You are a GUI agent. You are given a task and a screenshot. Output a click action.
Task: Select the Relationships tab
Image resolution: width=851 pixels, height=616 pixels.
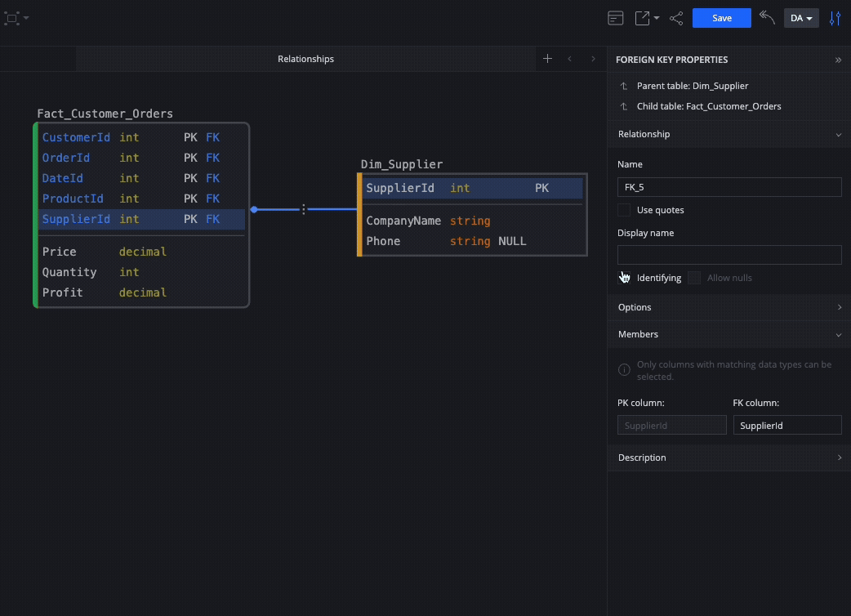click(305, 59)
